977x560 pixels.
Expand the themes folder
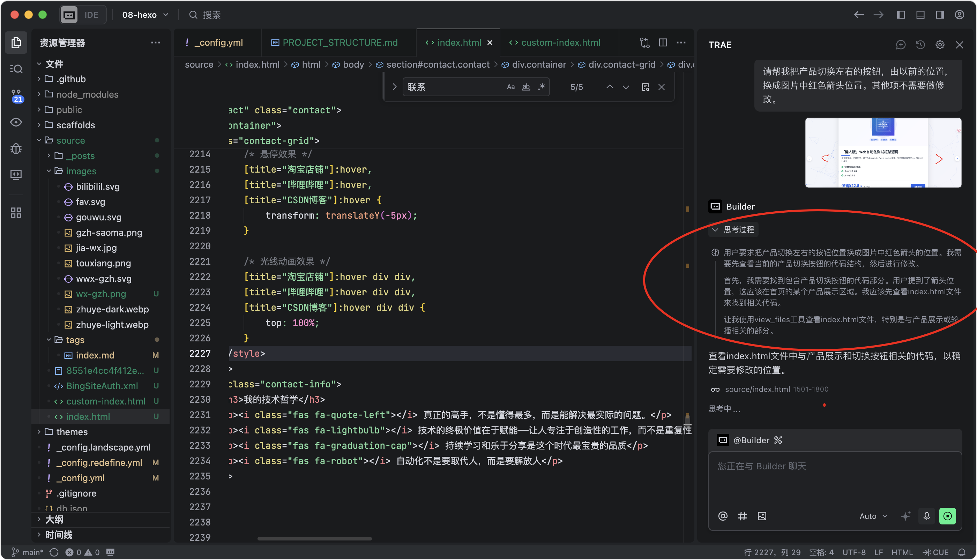point(72,432)
